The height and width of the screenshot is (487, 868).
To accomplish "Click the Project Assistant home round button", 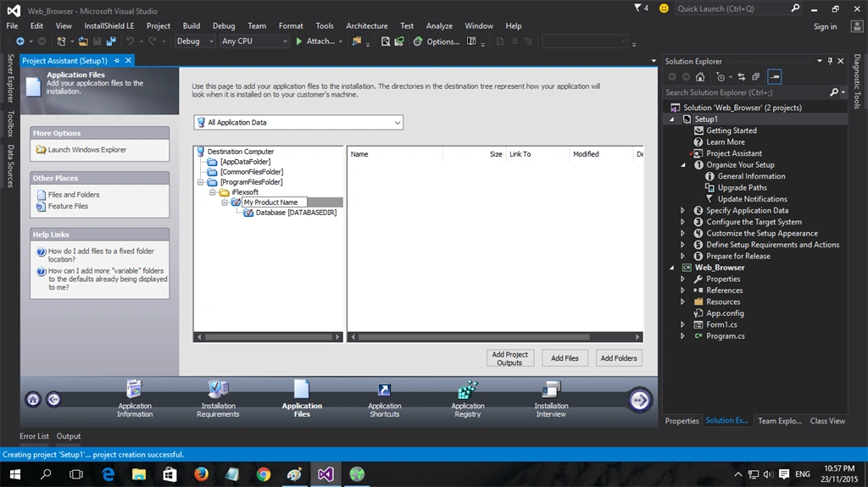I will coord(33,399).
